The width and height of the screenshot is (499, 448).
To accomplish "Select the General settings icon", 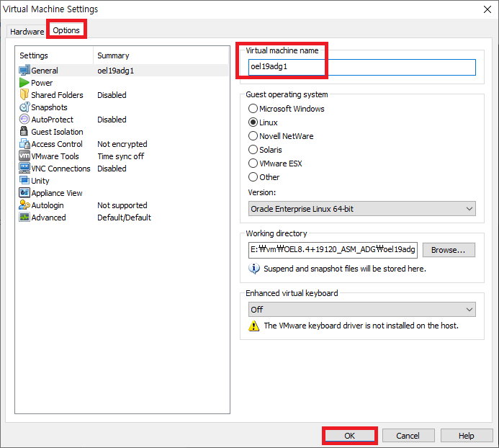I will click(x=24, y=71).
